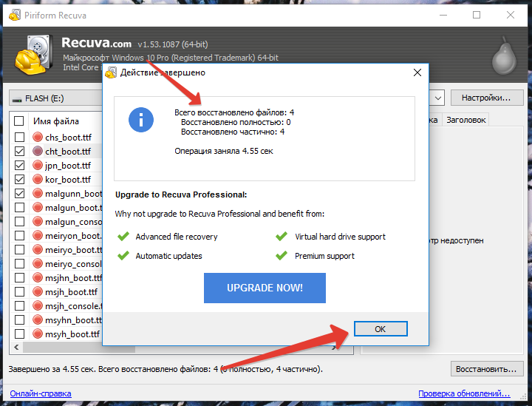The width and height of the screenshot is (532, 406).
Task: Click OK in the completion dialog
Action: coord(381,328)
